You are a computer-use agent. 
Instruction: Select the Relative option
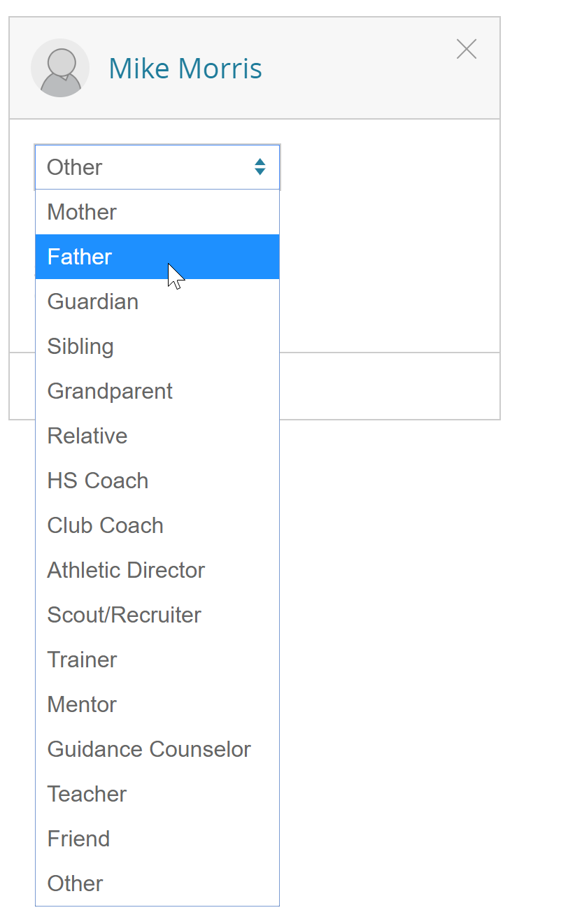tap(157, 436)
